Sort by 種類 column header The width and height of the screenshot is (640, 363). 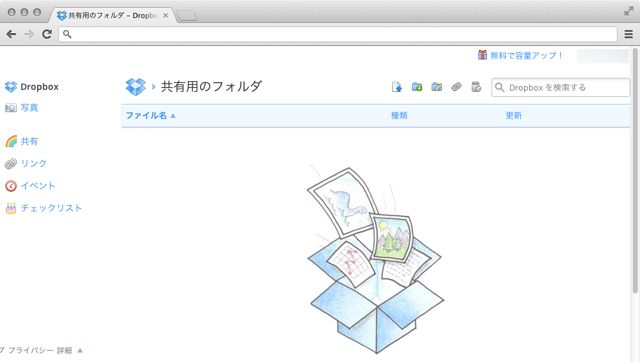pyautogui.click(x=399, y=116)
